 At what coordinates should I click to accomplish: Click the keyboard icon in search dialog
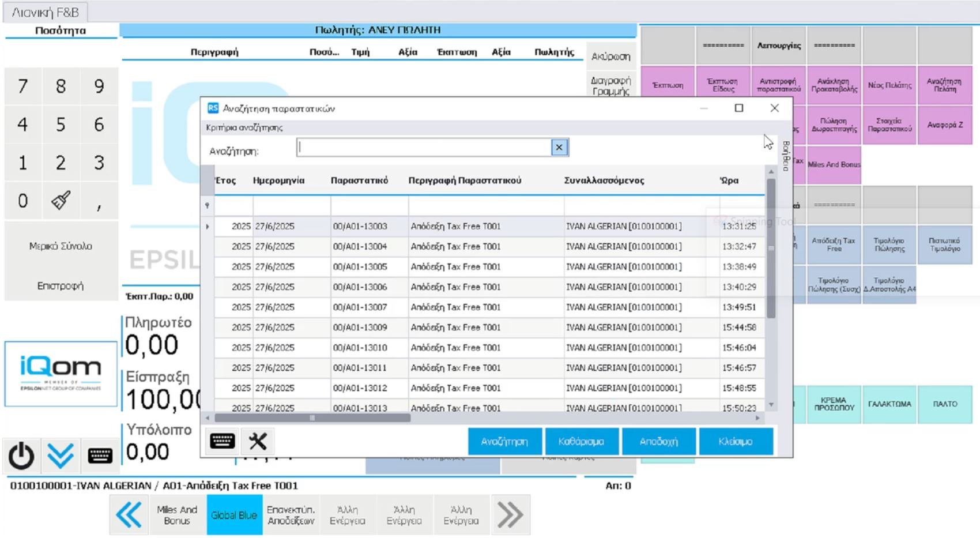coord(222,441)
